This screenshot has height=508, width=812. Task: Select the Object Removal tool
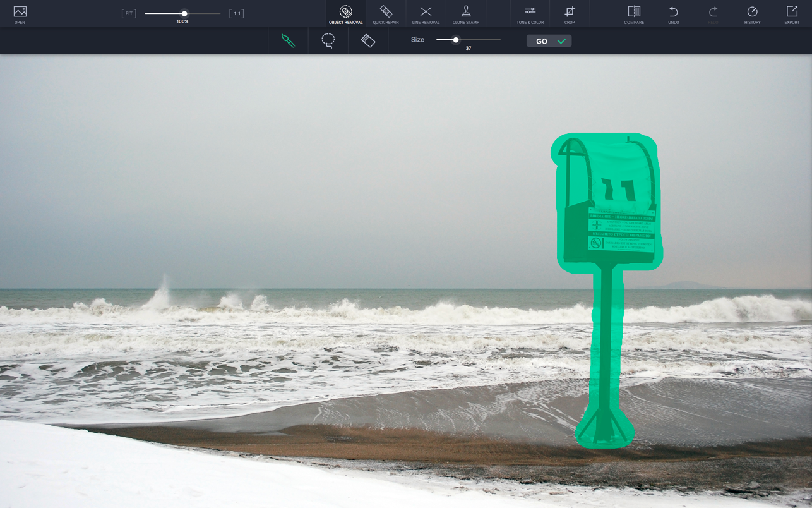click(x=345, y=14)
